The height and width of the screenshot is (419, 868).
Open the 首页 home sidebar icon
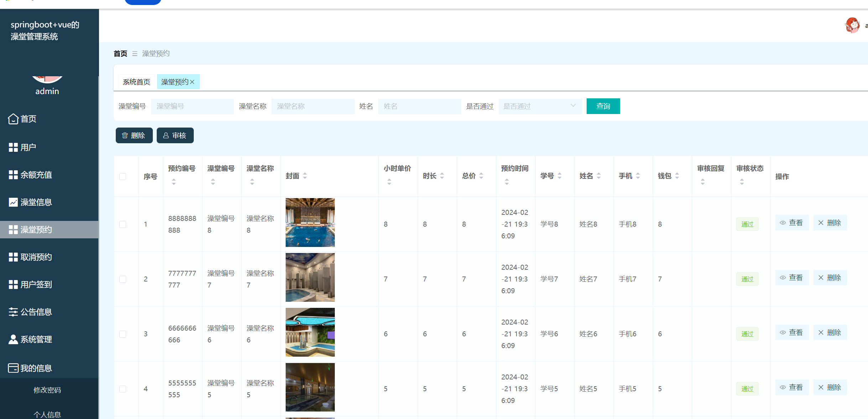(x=13, y=119)
